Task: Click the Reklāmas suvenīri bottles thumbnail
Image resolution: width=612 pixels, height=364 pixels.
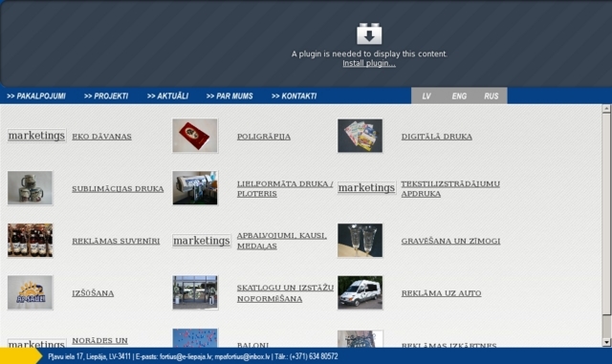Action: click(x=30, y=240)
